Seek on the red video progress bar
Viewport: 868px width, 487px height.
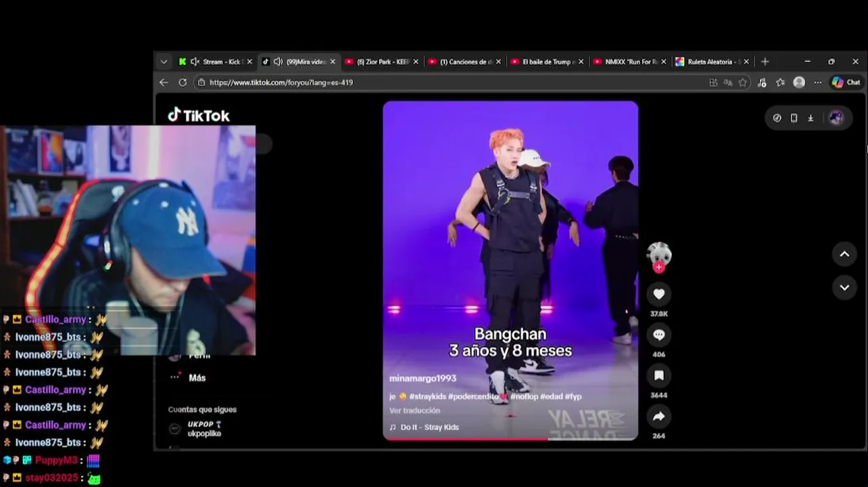coord(510,439)
